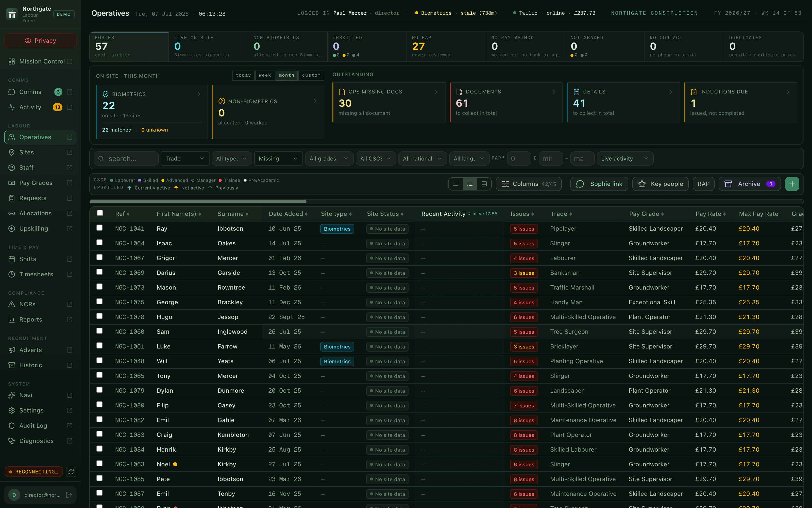Click the operative search field
The height and width of the screenshot is (508, 812).
[x=126, y=158]
